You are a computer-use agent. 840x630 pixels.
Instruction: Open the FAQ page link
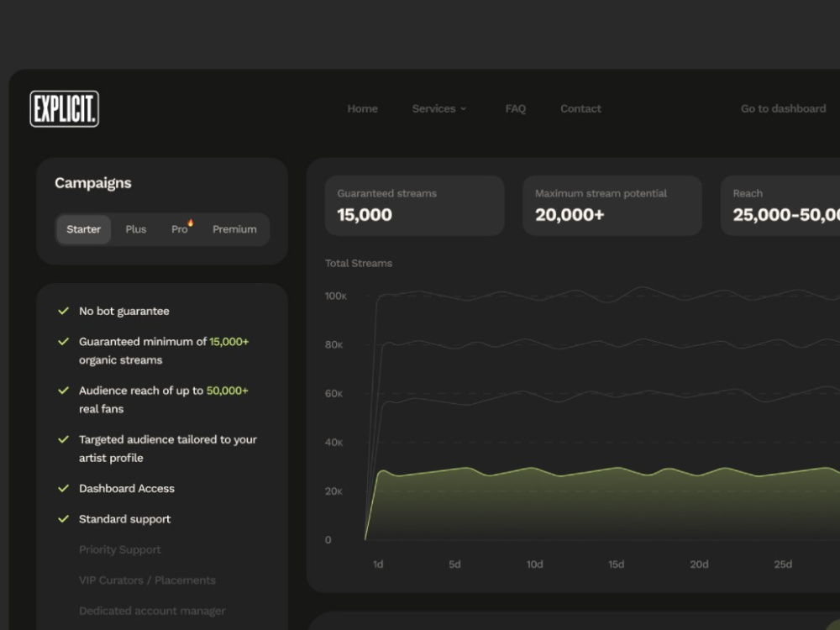pyautogui.click(x=516, y=108)
